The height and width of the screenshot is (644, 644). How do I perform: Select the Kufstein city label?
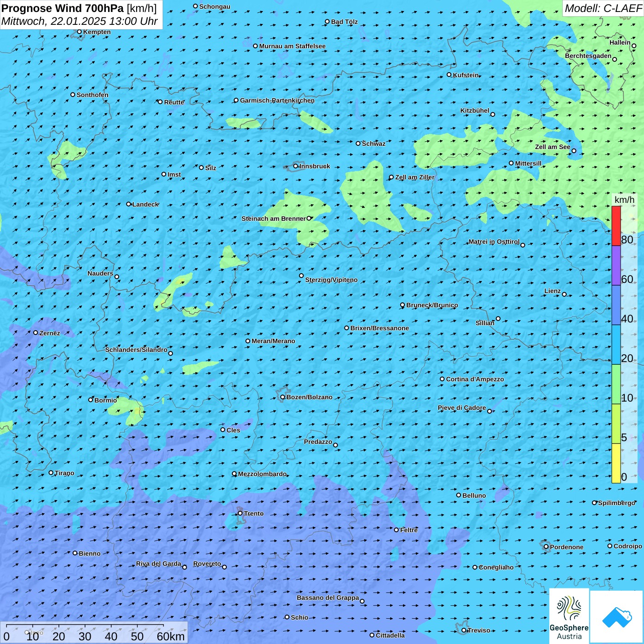coord(466,75)
